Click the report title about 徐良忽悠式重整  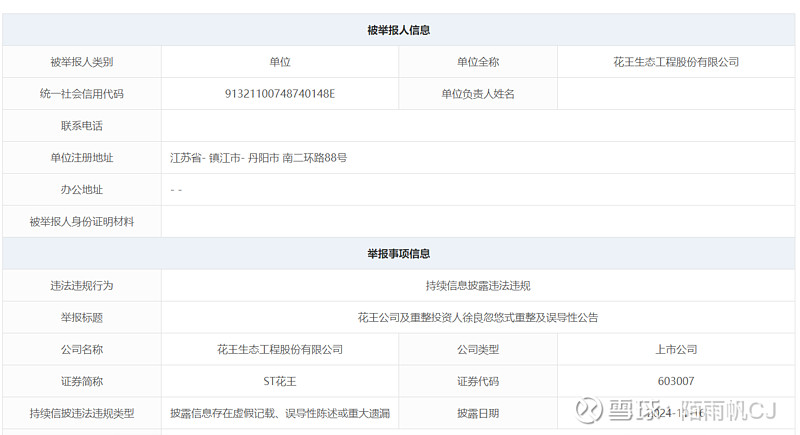point(478,318)
